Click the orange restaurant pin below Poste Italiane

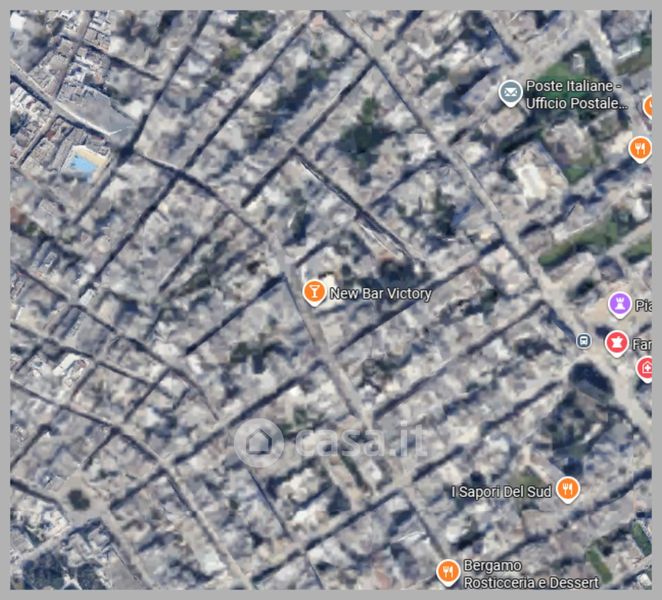(x=640, y=149)
